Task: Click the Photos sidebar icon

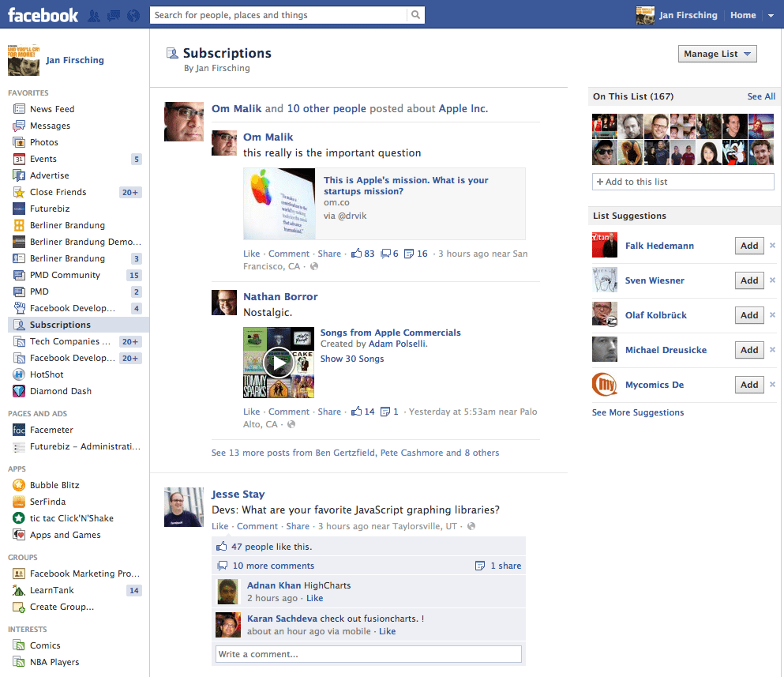Action: coord(19,142)
